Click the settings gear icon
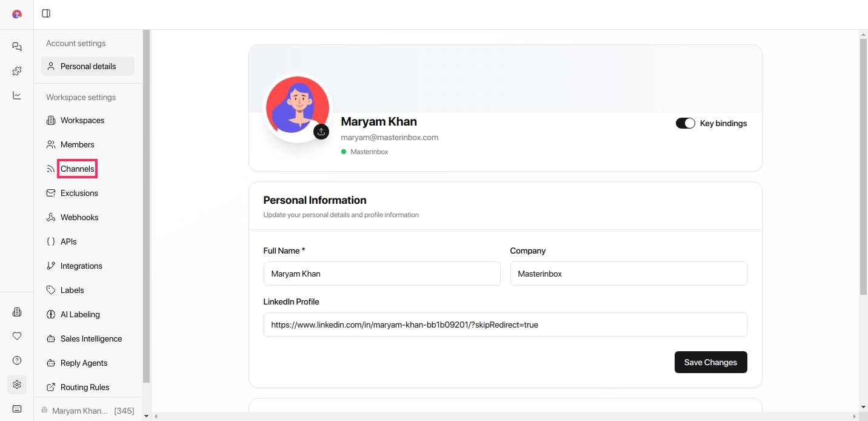This screenshot has width=868, height=421. (x=17, y=385)
